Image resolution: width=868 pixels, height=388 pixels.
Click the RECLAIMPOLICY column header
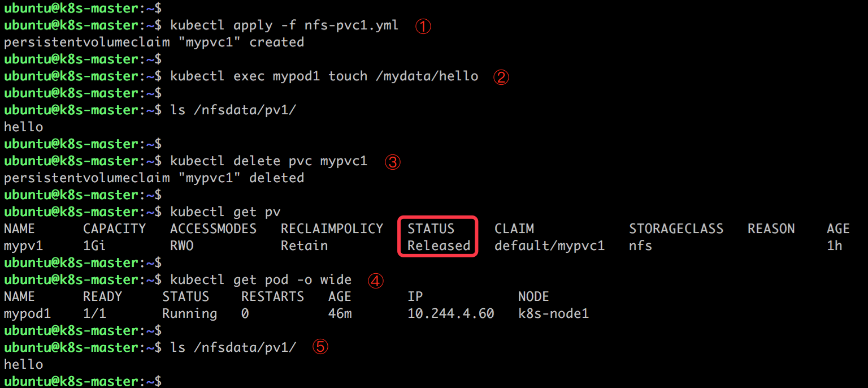[332, 229]
